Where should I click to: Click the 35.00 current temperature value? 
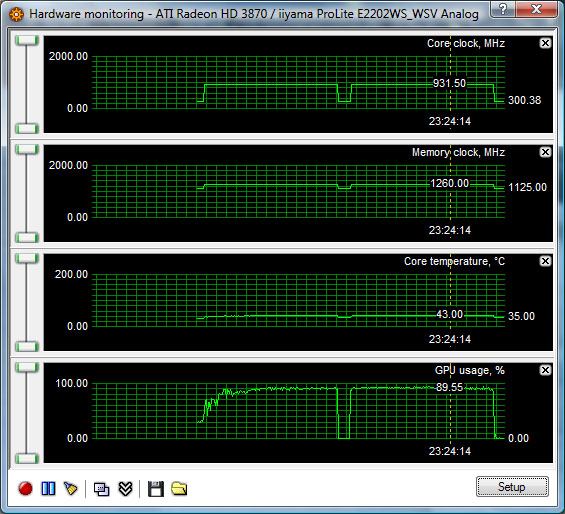[x=521, y=316]
